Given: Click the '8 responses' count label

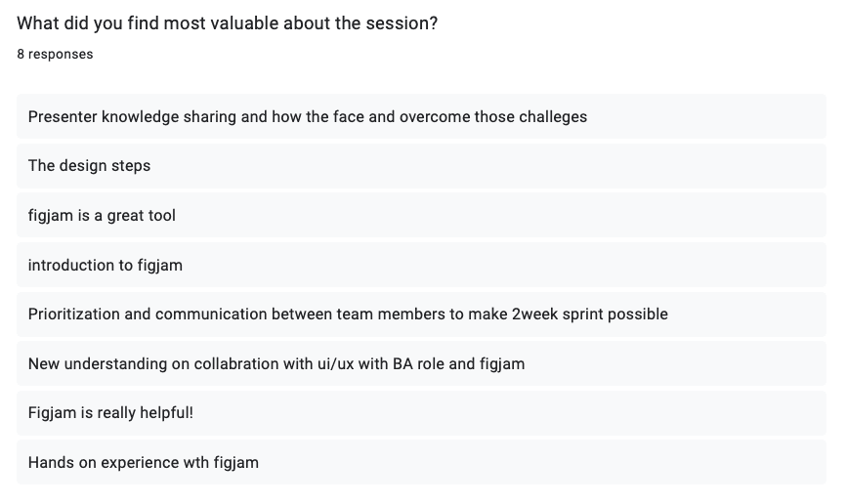Looking at the screenshot, I should pyautogui.click(x=55, y=54).
